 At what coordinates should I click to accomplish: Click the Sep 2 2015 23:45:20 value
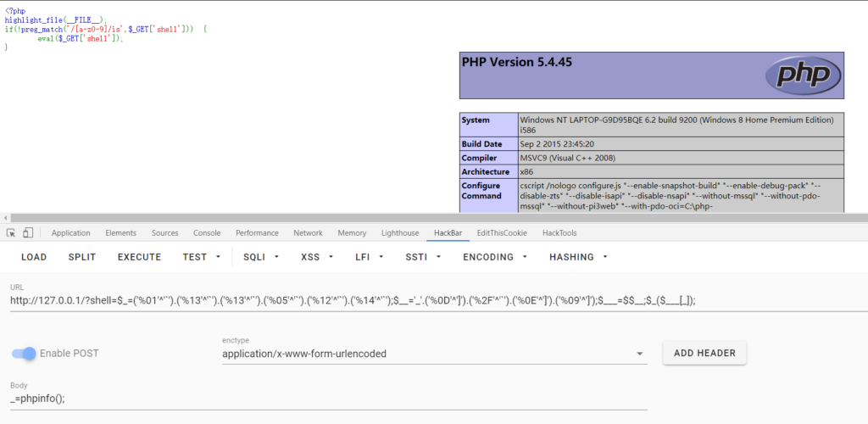pos(557,144)
